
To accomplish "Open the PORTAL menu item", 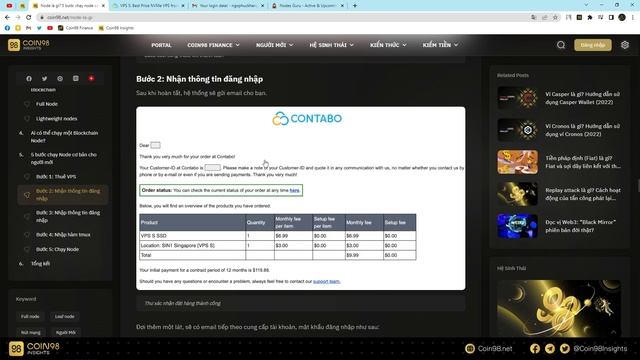I will tap(161, 45).
